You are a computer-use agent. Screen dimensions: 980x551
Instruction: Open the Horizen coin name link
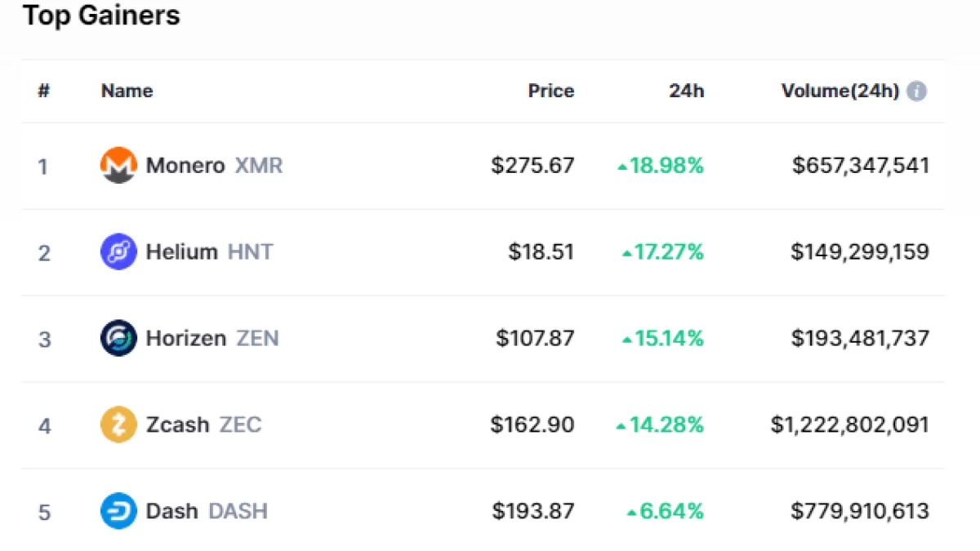click(185, 338)
